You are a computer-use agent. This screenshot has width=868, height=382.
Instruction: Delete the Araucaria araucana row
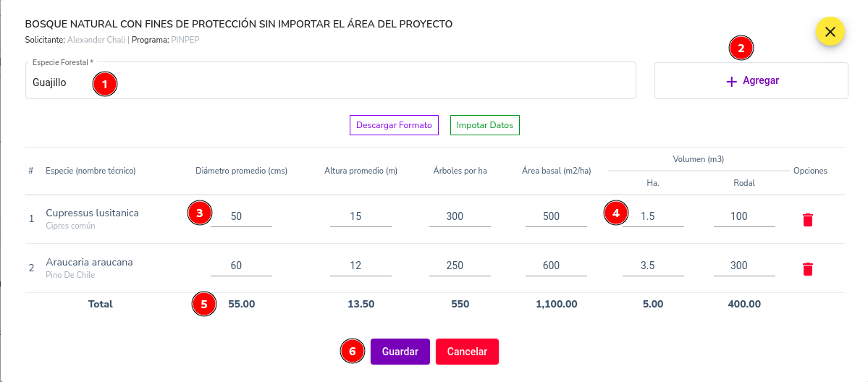(x=808, y=269)
